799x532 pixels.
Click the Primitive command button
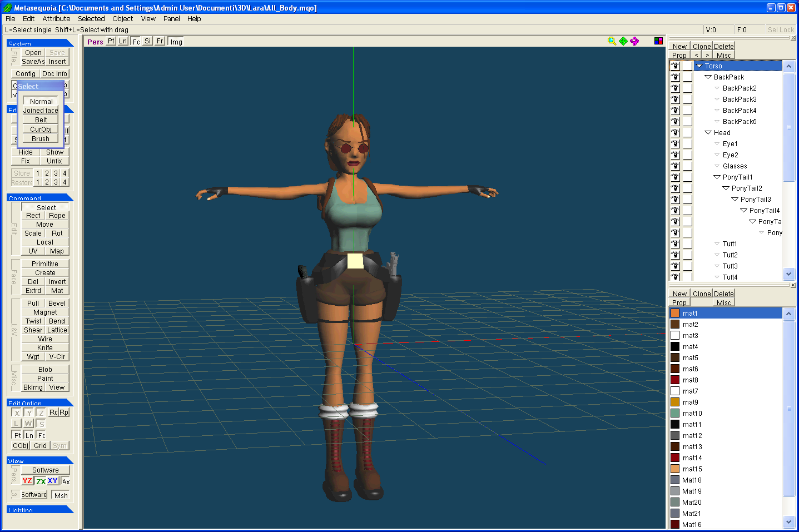[45, 264]
